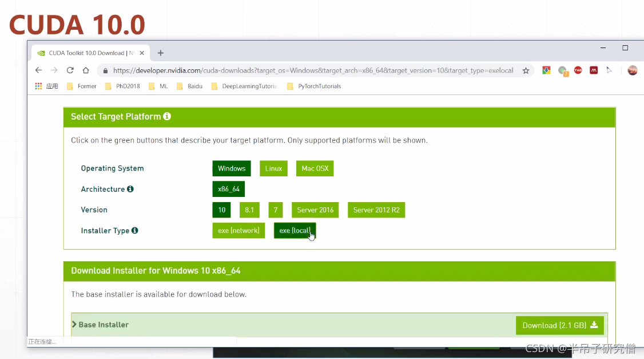The height and width of the screenshot is (359, 644).
Task: Click the info icon next to Installer Type
Action: click(135, 230)
